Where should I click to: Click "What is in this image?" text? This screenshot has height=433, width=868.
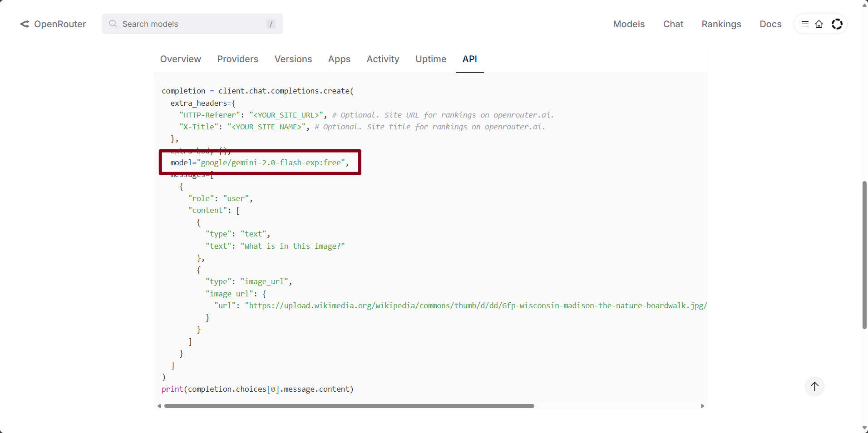(293, 246)
